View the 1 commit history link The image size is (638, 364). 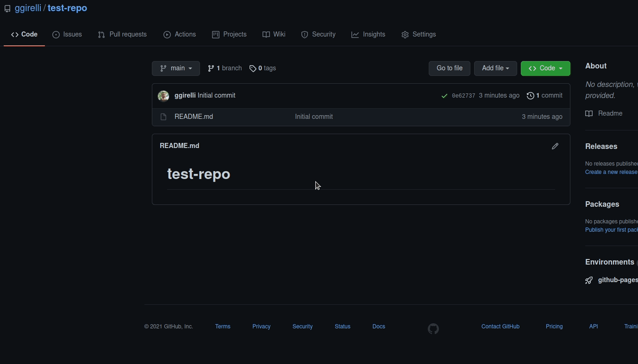coord(544,95)
